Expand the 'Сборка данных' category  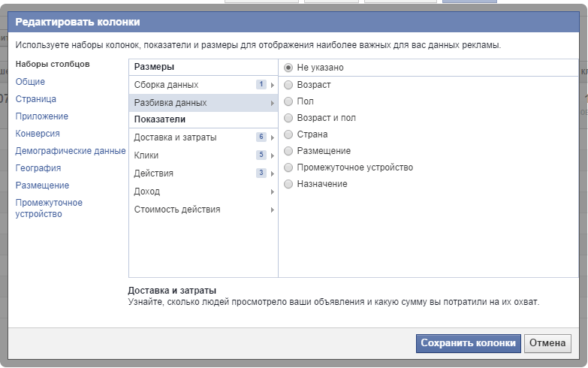pyautogui.click(x=203, y=85)
